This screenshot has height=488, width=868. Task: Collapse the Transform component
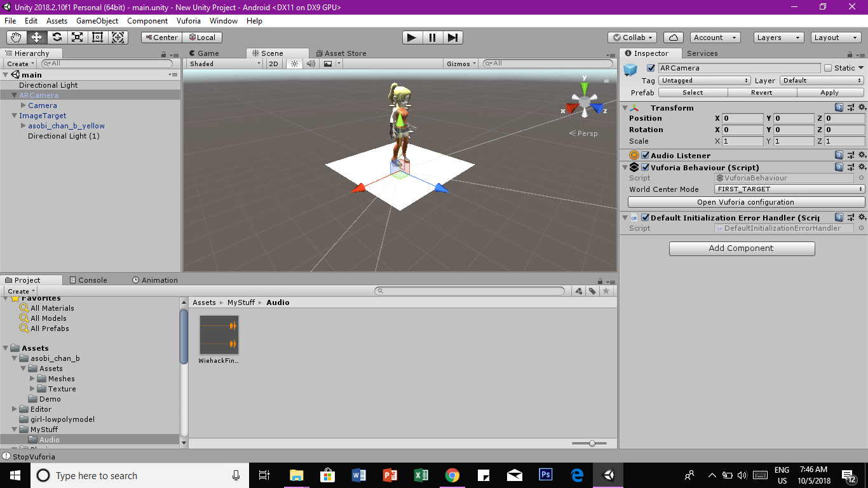[x=625, y=108]
